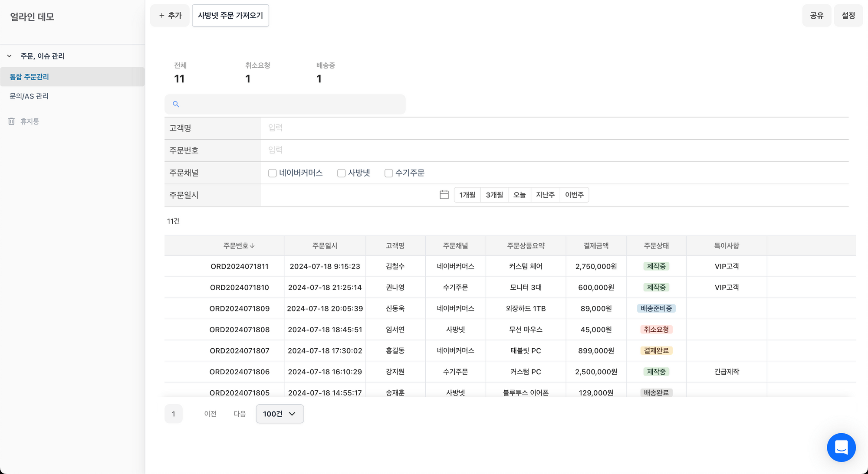Click the 외장하드 1TB product cell
868x474 pixels.
pyautogui.click(x=526, y=308)
